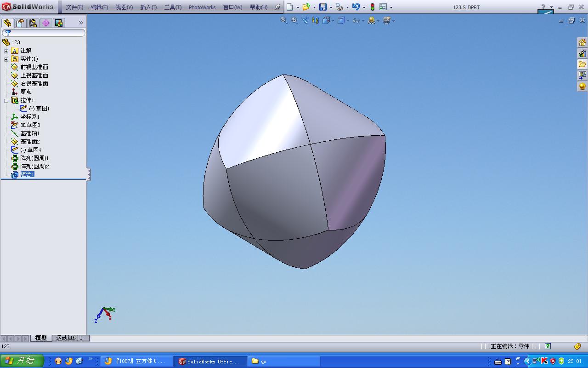Screen dimensions: 588x368
Task: Select the (-) 草图1 sketch
Action: click(35, 109)
